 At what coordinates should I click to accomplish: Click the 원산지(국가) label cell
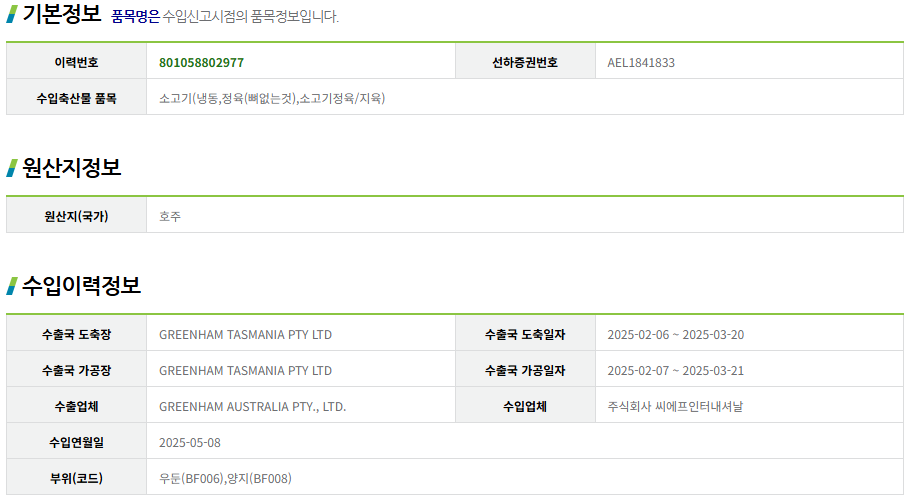pyautogui.click(x=76, y=216)
